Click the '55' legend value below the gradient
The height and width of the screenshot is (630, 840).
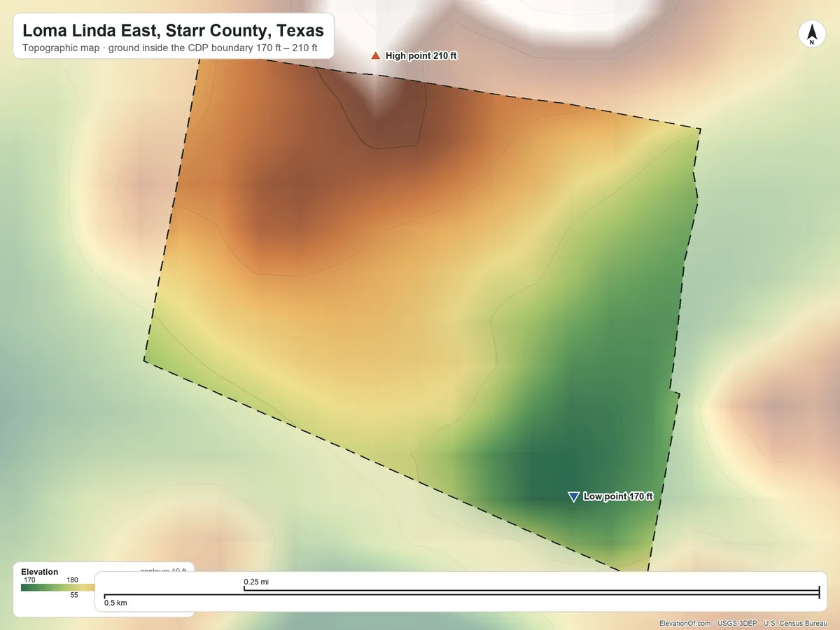pos(74,595)
